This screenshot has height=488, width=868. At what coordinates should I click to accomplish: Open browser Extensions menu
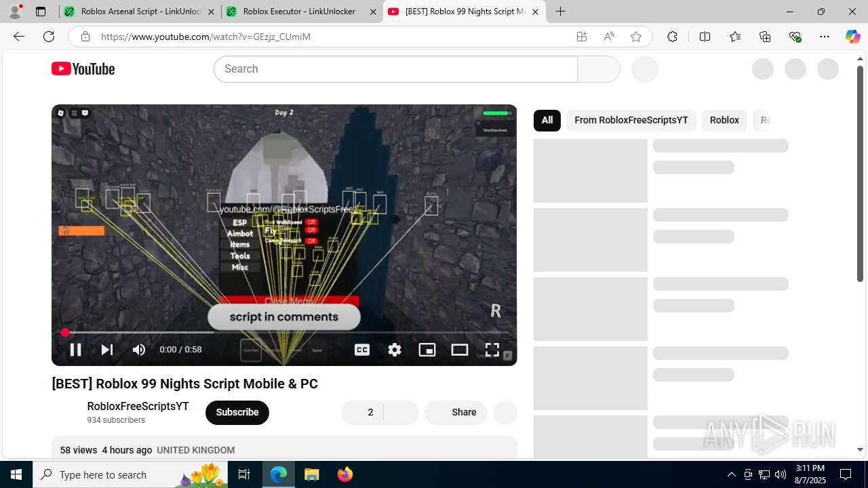(672, 37)
